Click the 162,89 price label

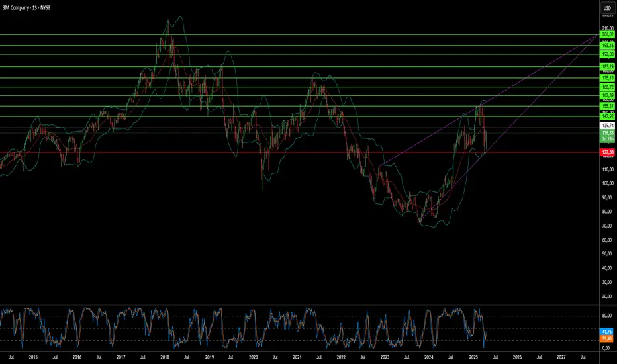coord(607,95)
